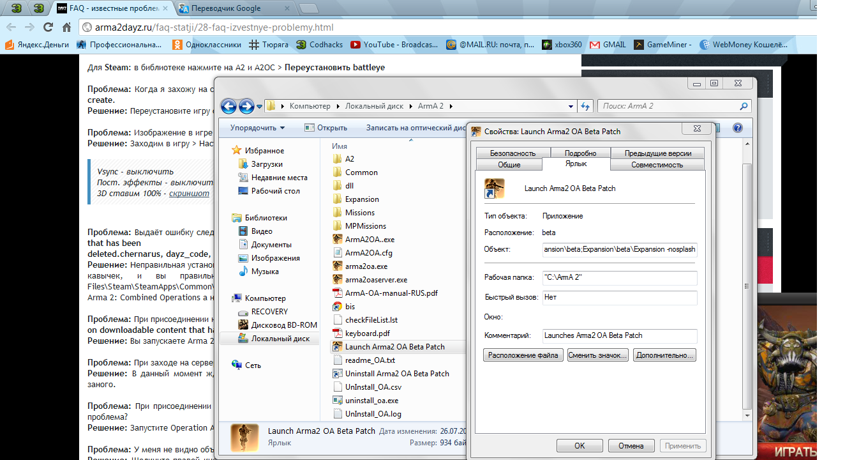This screenshot has width=868, height=460.
Task: Open the MPMissions folder
Action: click(x=359, y=226)
